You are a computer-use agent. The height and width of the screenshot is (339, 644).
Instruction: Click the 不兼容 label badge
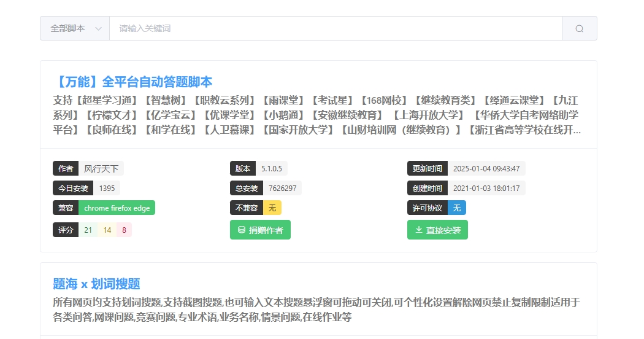pyautogui.click(x=247, y=208)
